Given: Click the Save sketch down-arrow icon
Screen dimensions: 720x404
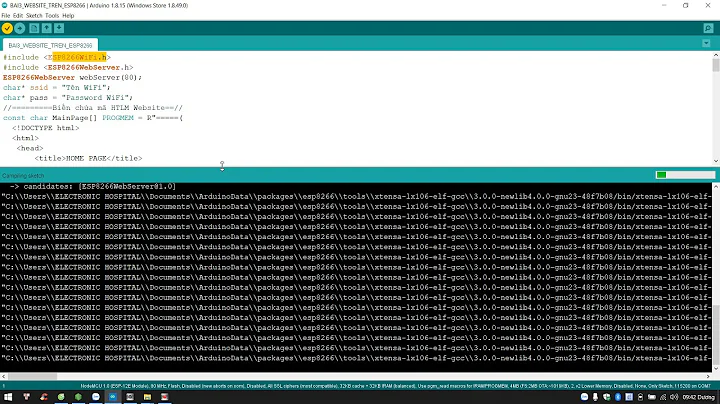Looking at the screenshot, I should click(x=60, y=28).
